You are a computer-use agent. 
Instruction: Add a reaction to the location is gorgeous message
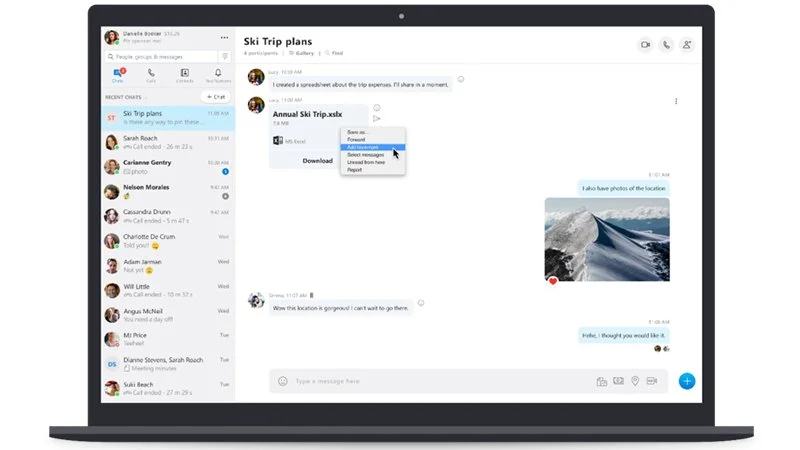[x=421, y=303]
